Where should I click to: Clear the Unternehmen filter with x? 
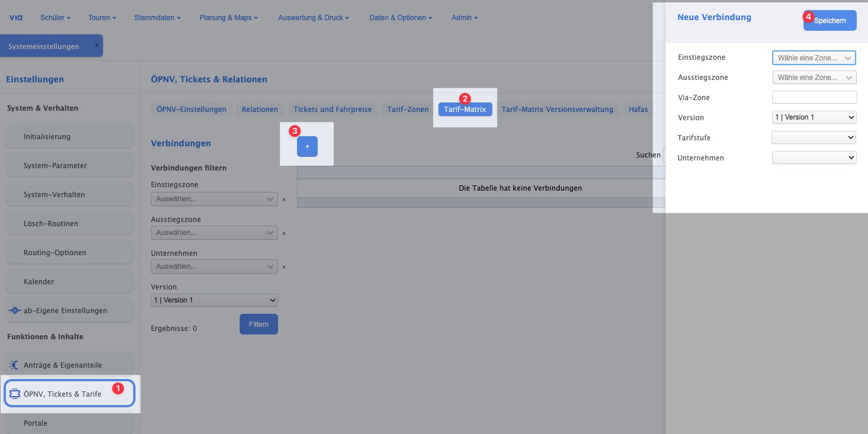pos(284,267)
